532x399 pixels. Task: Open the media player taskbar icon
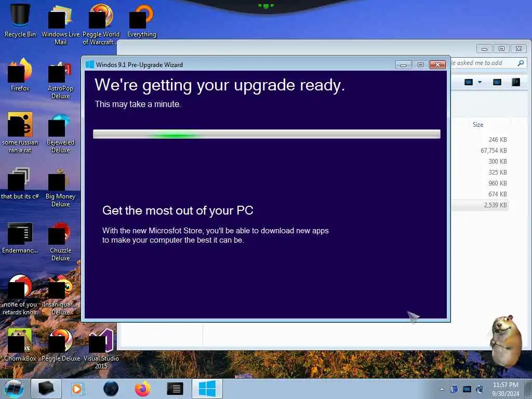[77, 389]
